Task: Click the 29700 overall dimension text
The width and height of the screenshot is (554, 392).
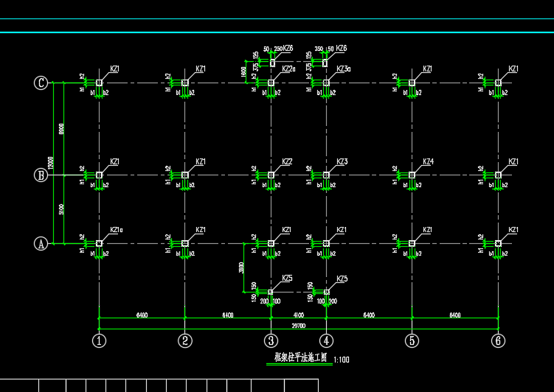Action: [x=299, y=324]
